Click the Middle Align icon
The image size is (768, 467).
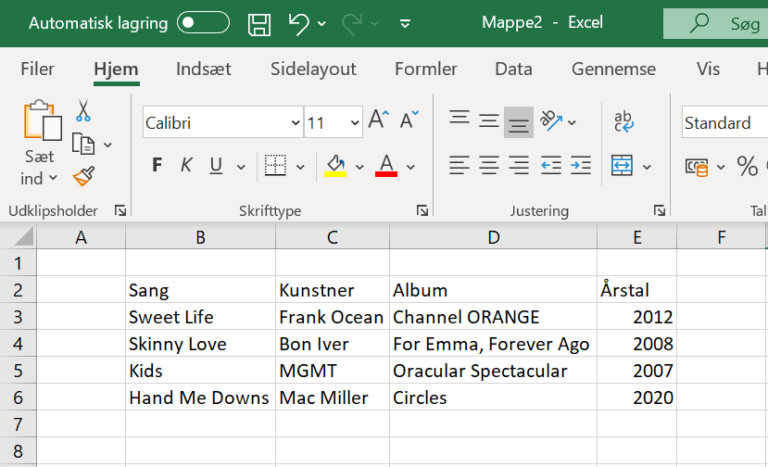click(489, 121)
